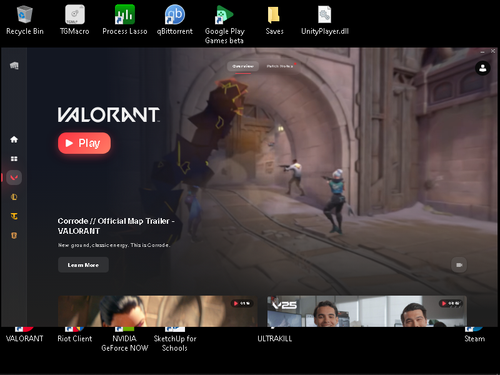Viewport: 500px width, 375px height.
Task: Open the V25 news video thumbnail
Action: [x=367, y=311]
